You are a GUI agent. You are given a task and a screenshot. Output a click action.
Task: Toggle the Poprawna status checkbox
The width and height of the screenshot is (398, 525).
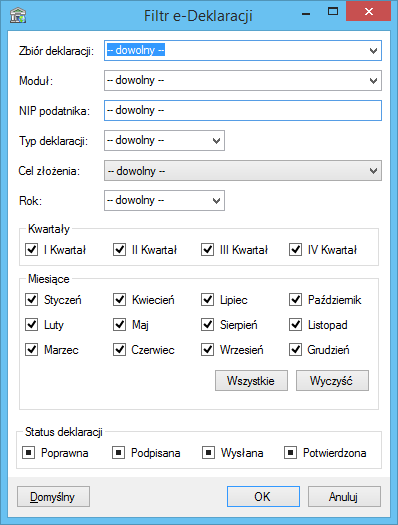point(28,453)
